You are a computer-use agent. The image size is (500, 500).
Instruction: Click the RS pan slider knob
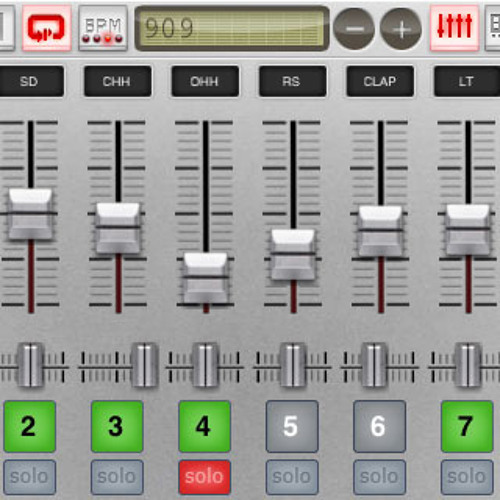(293, 365)
